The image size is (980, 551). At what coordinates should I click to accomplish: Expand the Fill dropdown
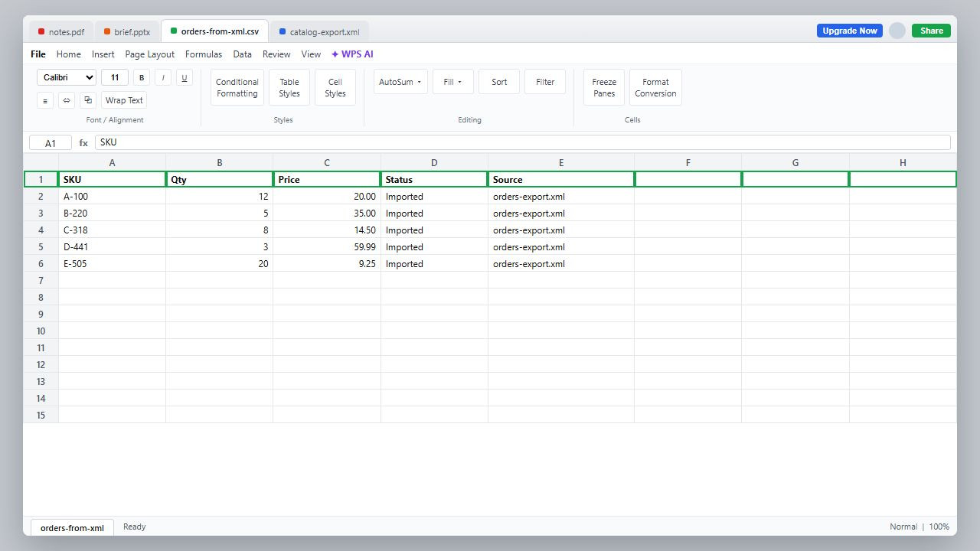453,82
